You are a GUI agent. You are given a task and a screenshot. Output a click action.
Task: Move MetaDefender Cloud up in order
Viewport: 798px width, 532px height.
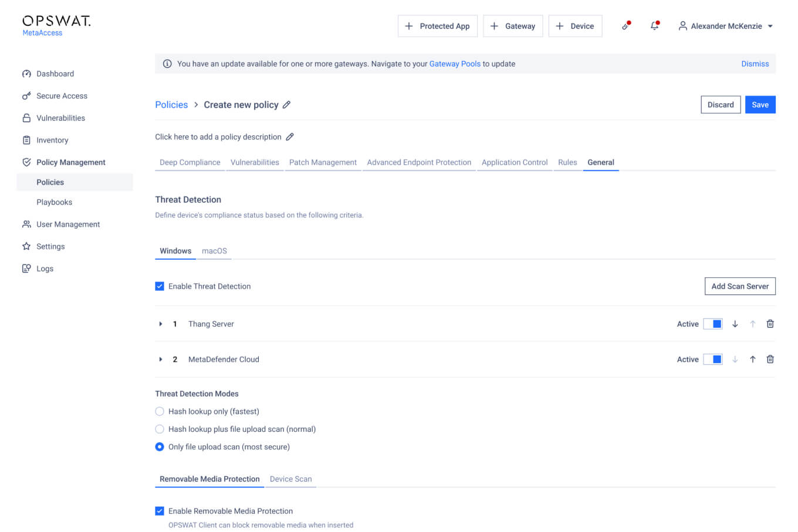[x=752, y=360]
